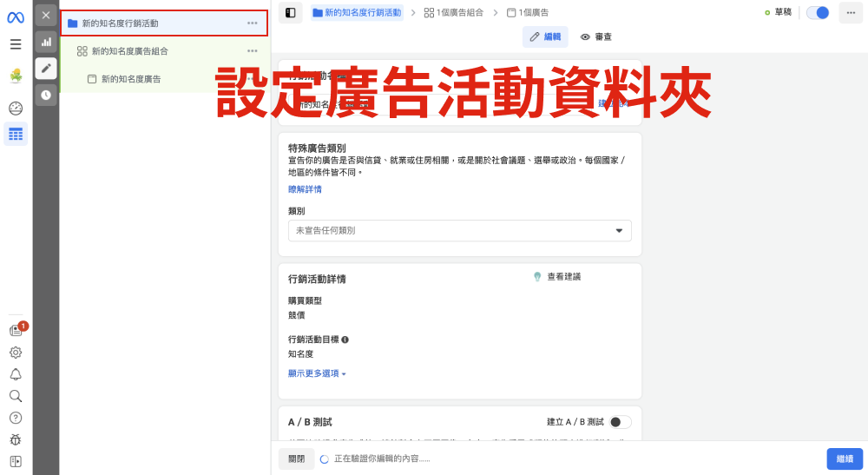
Task: Select the pencil edit icon in side panel
Action: [46, 68]
